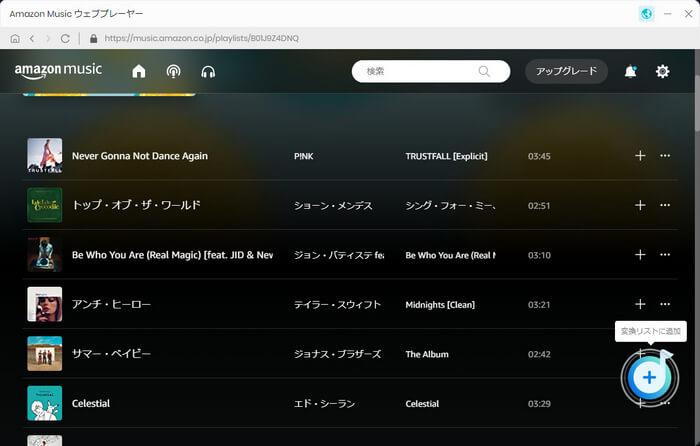Open artist ジョナス・ブラザーズ
This screenshot has height=446, width=700.
pyautogui.click(x=338, y=354)
